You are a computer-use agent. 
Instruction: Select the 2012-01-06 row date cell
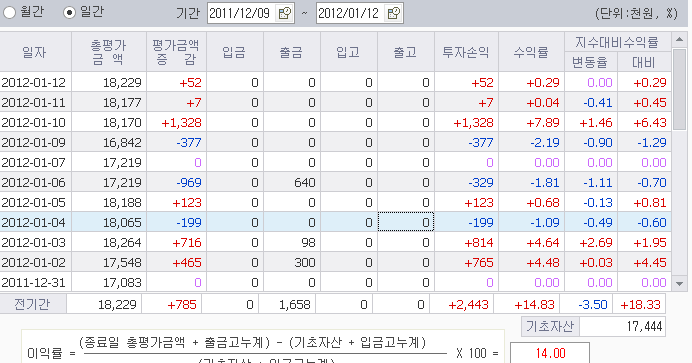coord(35,182)
